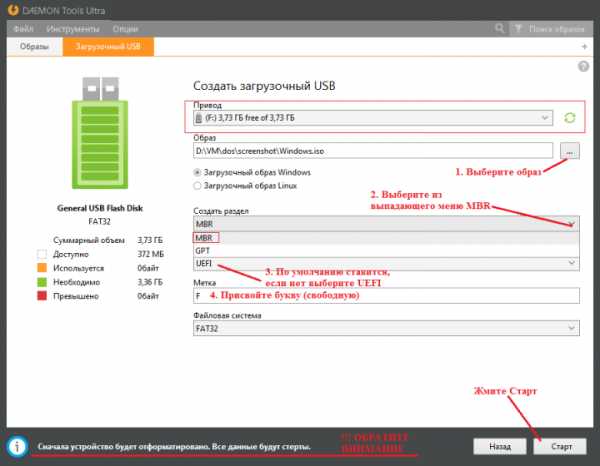Browse for image with the ... button

point(569,151)
